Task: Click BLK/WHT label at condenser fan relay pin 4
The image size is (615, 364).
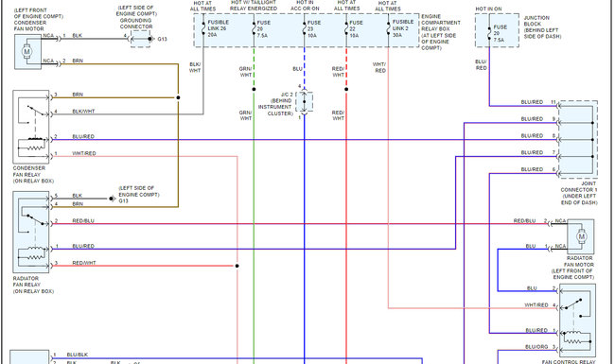Action: coord(83,112)
